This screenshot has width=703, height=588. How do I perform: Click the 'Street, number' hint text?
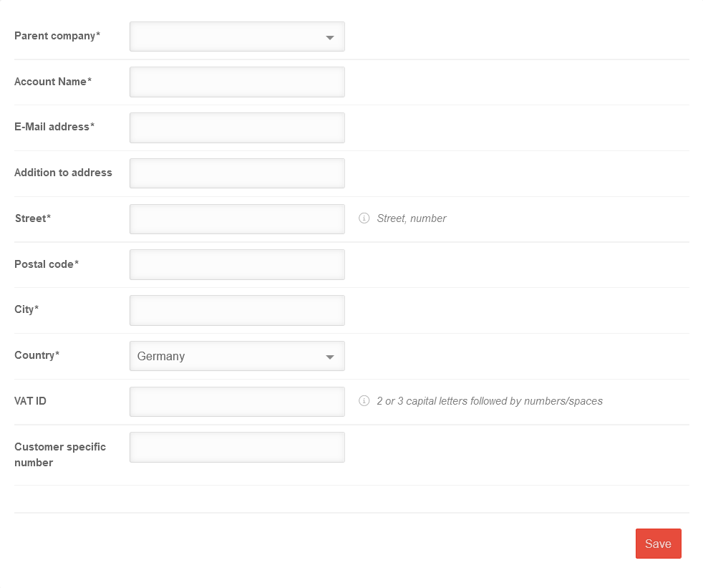point(412,218)
